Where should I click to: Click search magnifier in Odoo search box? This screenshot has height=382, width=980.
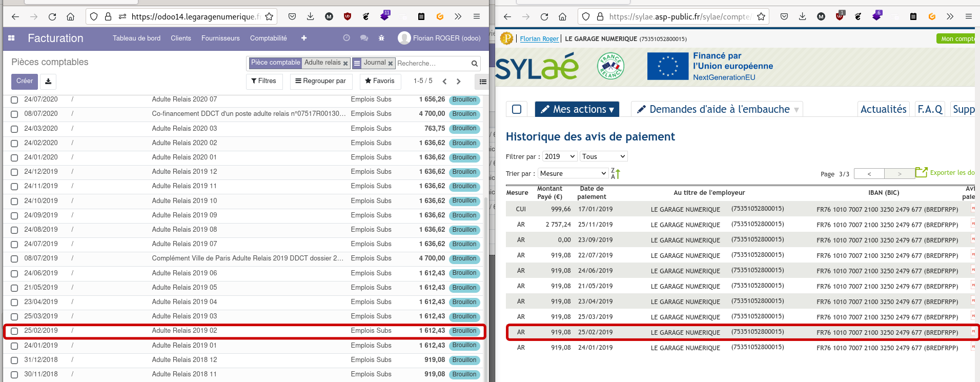(x=475, y=64)
